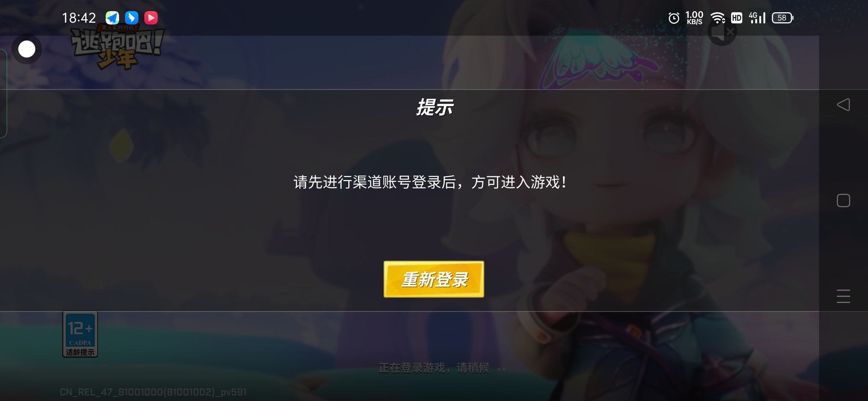Expand the green side edge panel handle

(3, 93)
